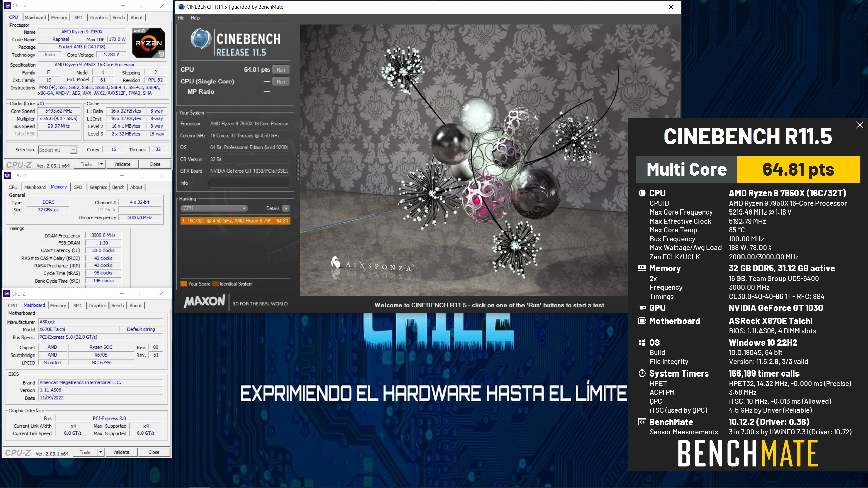Minimize the Cinebench R11.5 window
The width and height of the screenshot is (868, 488).
(631, 7)
